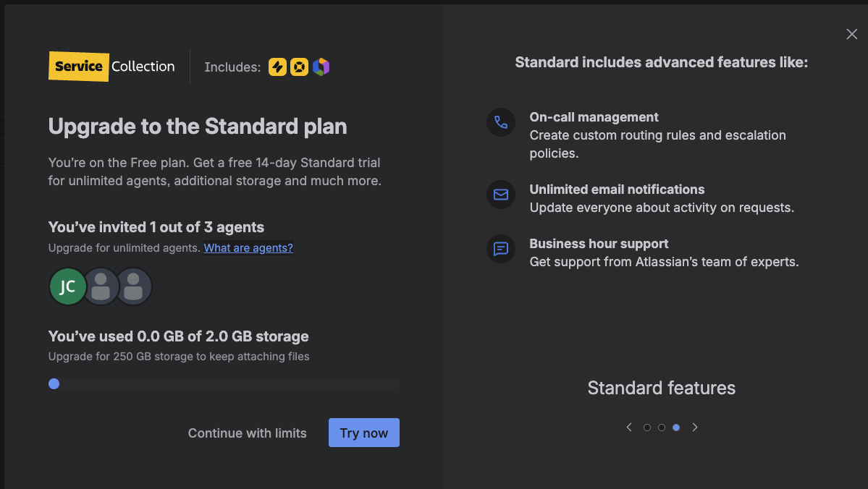This screenshot has height=489, width=868.
Task: Click the second empty agent avatar placeholder
Action: [x=101, y=286]
